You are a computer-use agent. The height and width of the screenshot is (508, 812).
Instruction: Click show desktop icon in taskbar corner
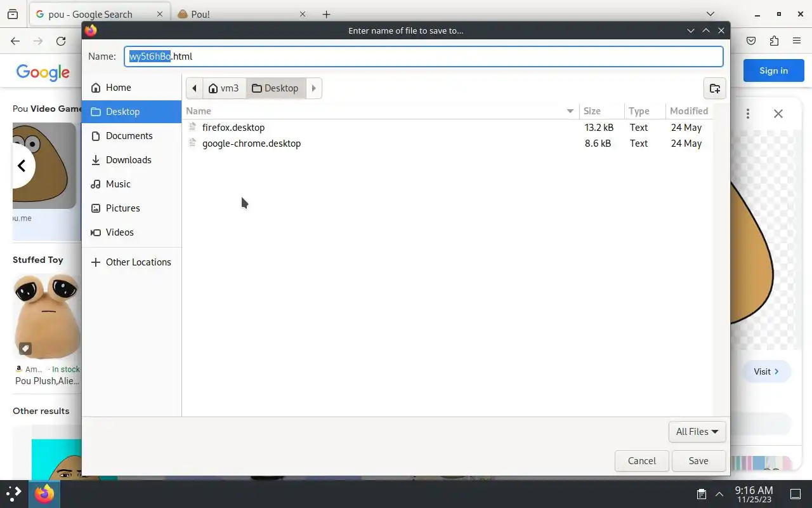click(x=796, y=494)
